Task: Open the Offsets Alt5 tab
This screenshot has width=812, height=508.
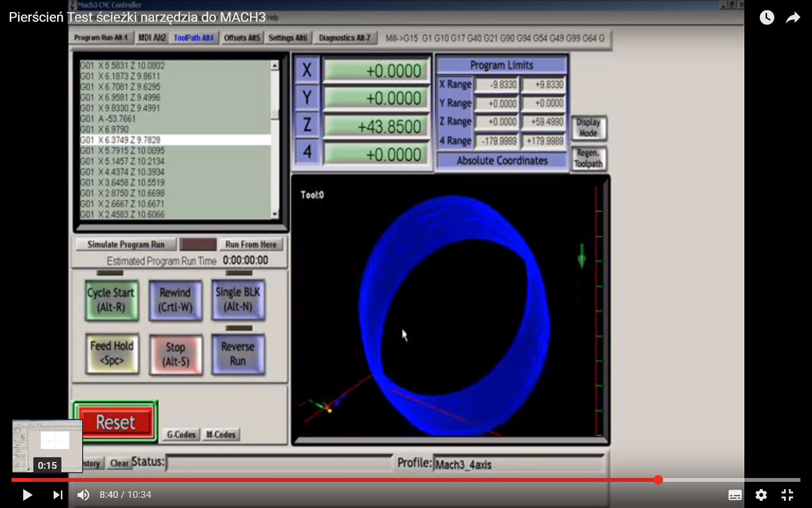Action: coord(242,38)
